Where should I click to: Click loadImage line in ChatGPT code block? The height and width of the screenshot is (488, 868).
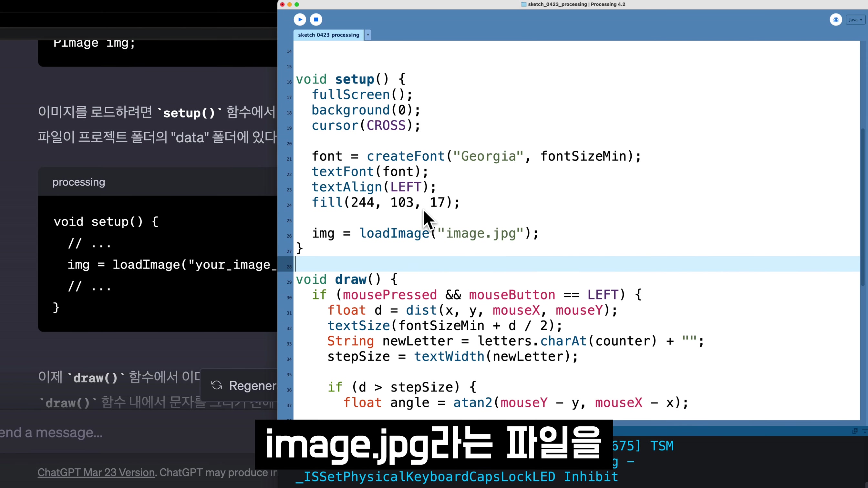(172, 265)
